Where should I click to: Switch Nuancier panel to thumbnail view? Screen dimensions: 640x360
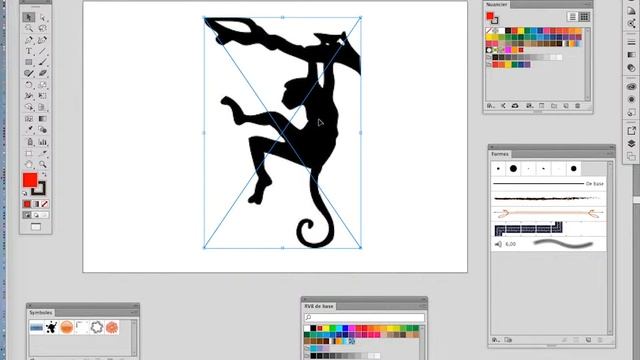[584, 17]
